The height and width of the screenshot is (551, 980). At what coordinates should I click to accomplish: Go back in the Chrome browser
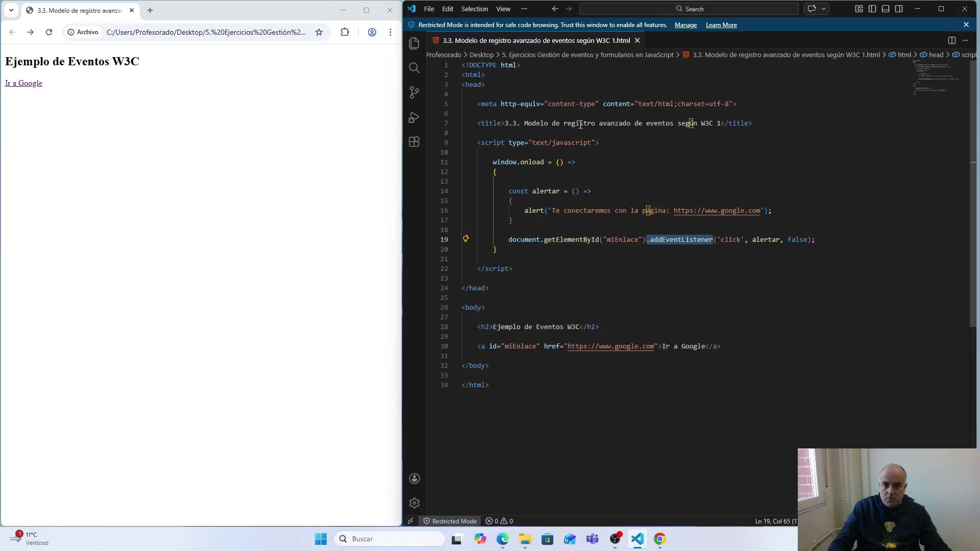coord(12,32)
